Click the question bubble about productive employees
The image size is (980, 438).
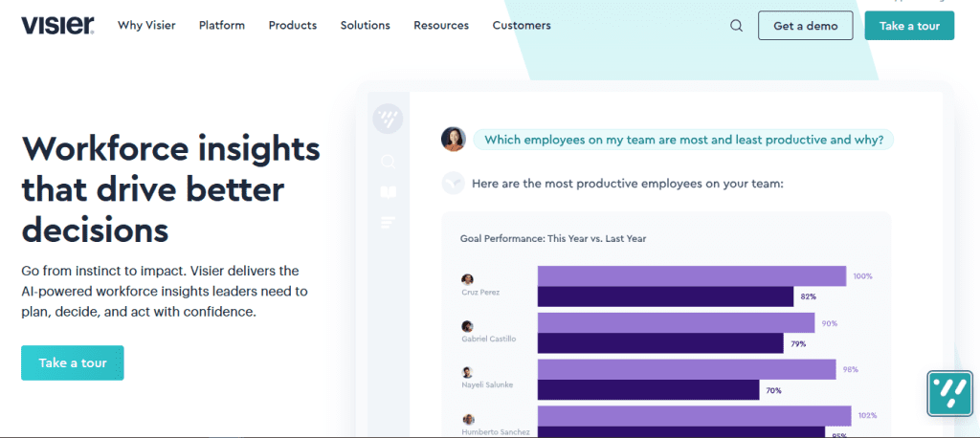tap(683, 140)
